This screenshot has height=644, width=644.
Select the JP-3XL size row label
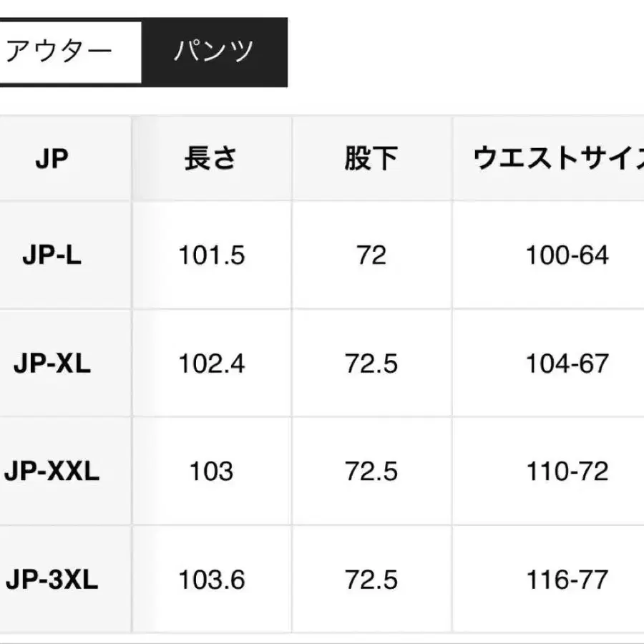tap(52, 580)
